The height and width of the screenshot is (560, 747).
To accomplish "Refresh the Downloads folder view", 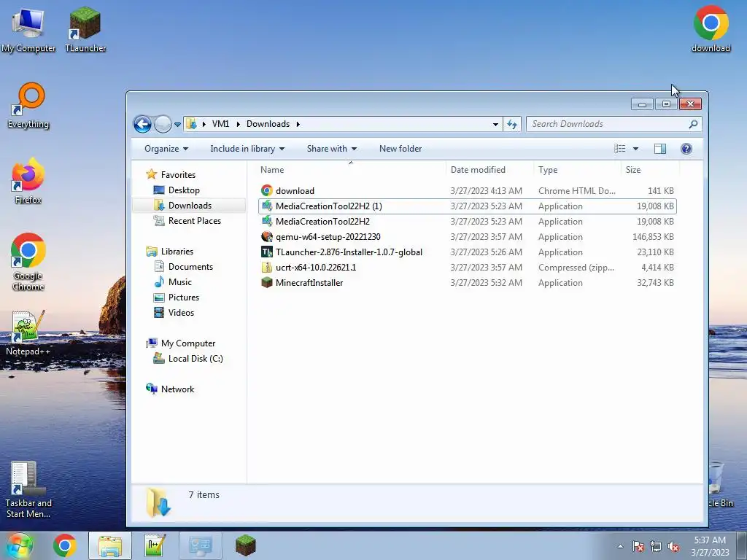I will coord(512,124).
